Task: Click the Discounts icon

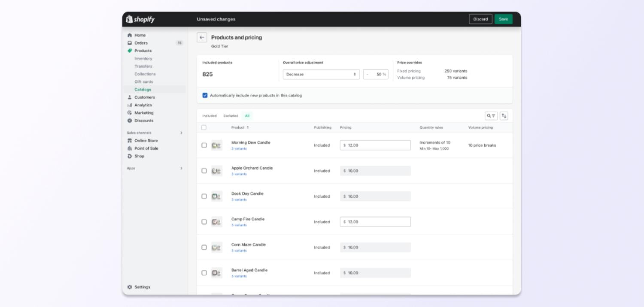Action: (x=129, y=120)
